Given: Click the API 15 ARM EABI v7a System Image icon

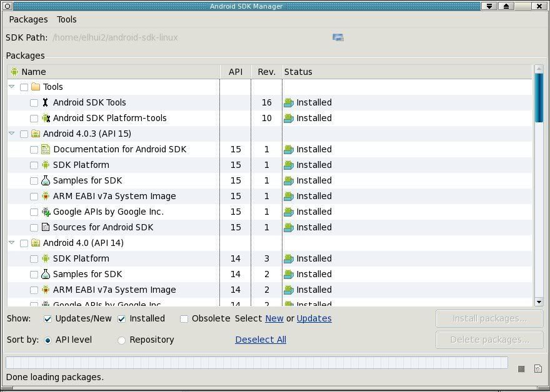Looking at the screenshot, I should click(x=46, y=196).
